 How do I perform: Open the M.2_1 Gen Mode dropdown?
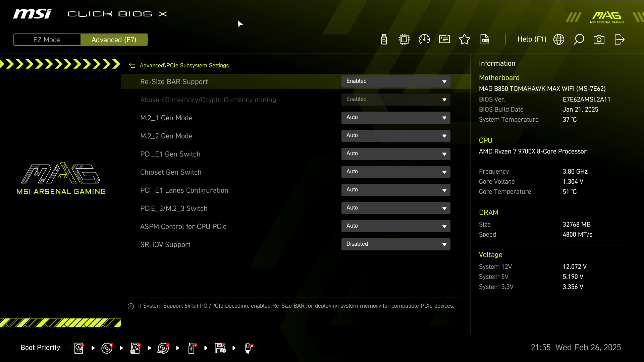pyautogui.click(x=396, y=118)
